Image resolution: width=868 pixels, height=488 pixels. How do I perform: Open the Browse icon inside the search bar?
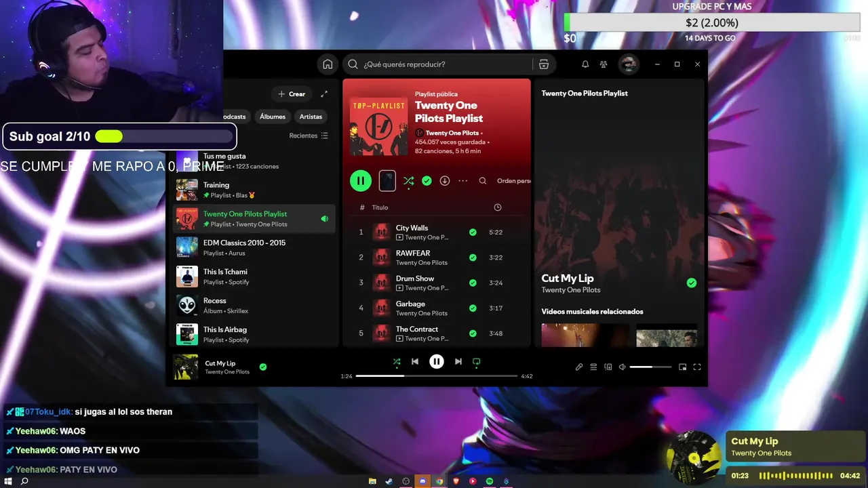543,64
